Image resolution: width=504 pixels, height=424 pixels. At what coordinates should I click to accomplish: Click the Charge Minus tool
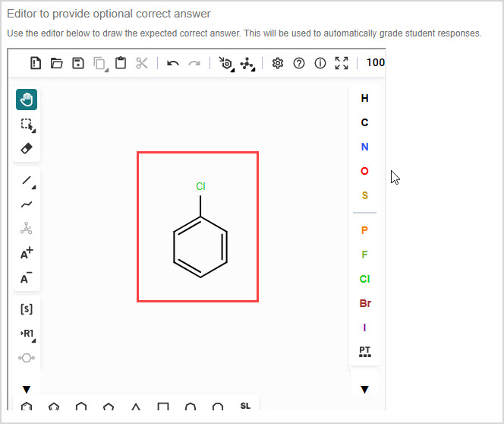pos(27,278)
